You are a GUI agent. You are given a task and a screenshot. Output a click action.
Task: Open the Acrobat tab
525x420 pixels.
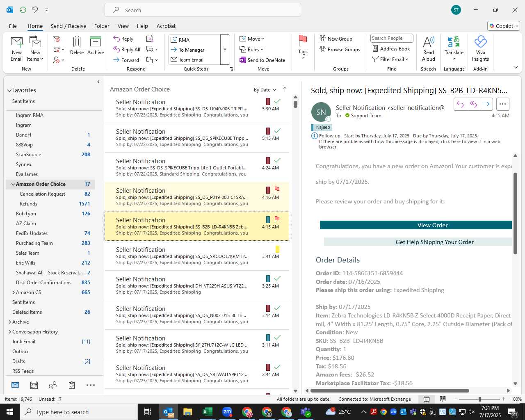[x=166, y=26]
